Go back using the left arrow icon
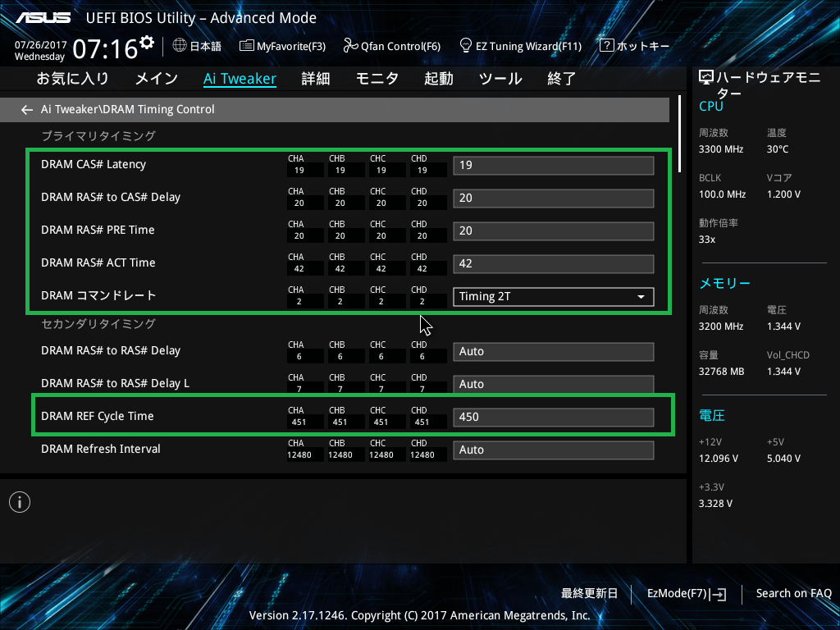This screenshot has height=630, width=840. pyautogui.click(x=27, y=110)
